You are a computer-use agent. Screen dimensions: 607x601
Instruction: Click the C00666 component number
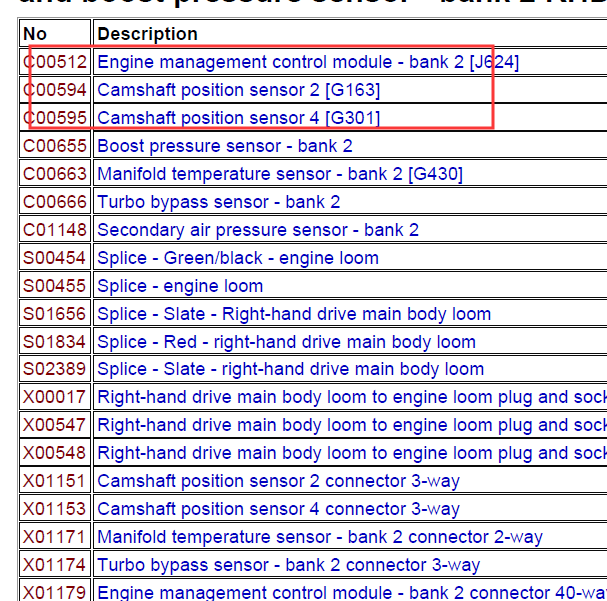55,202
